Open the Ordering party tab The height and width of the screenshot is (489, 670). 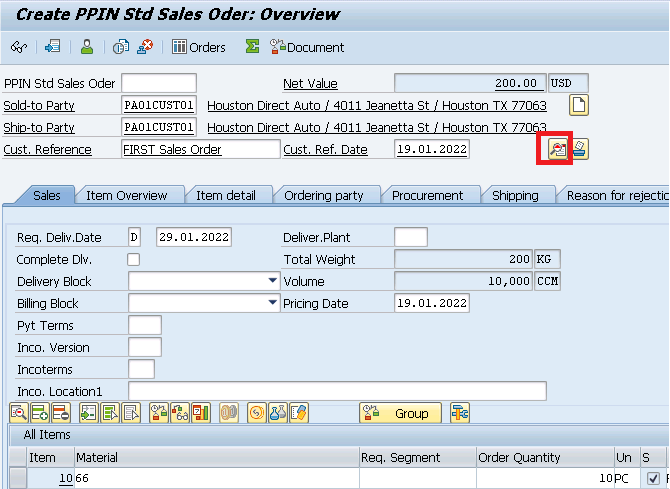[x=323, y=195]
